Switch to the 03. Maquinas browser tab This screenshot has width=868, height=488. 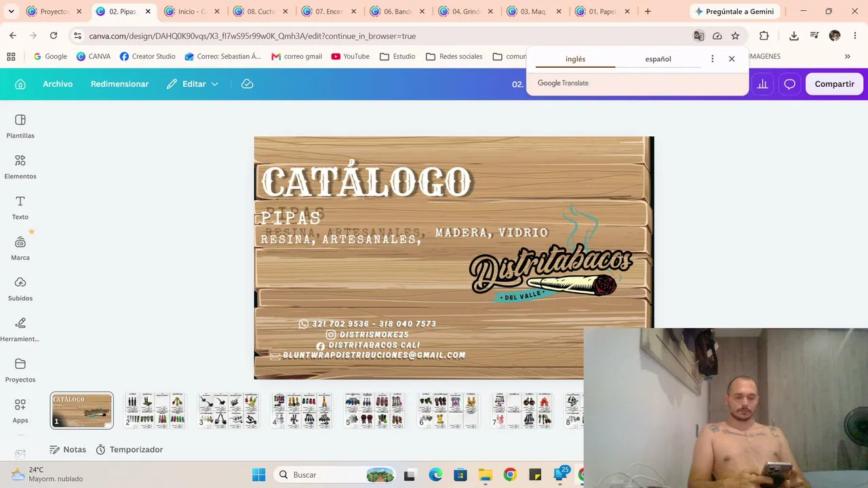click(534, 12)
